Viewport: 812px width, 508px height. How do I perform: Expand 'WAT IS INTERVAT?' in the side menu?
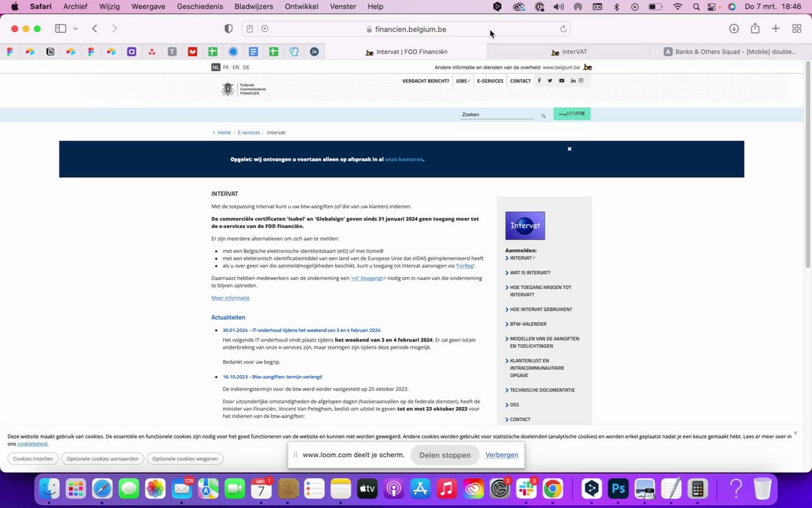pyautogui.click(x=530, y=272)
